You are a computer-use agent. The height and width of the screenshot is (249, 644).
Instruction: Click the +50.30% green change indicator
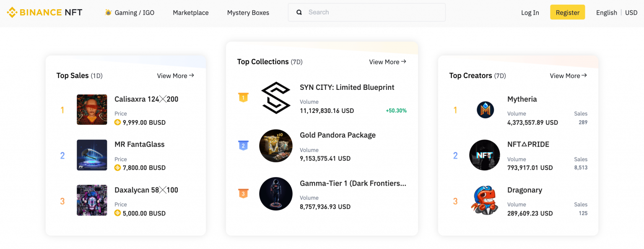[x=396, y=110]
